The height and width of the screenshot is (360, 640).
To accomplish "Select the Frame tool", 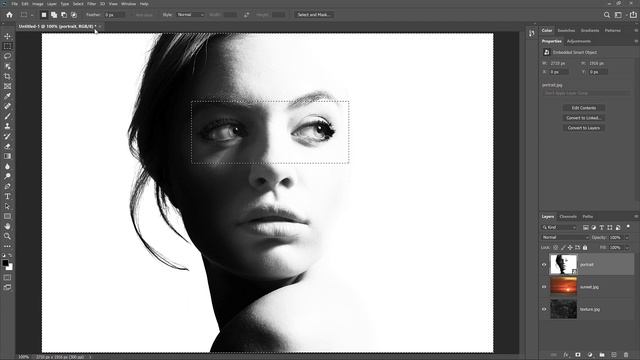I will [x=7, y=86].
